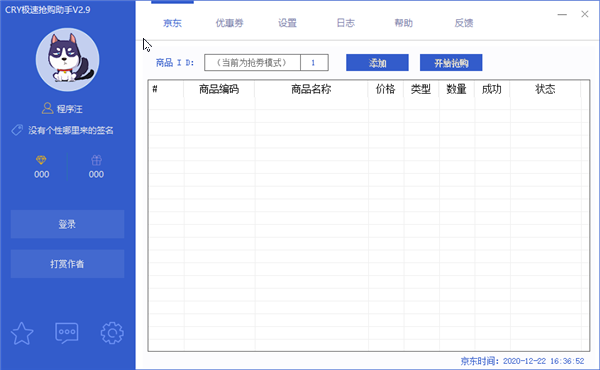The image size is (600, 370).
Task: Click the 状态 column header
Action: pos(545,89)
